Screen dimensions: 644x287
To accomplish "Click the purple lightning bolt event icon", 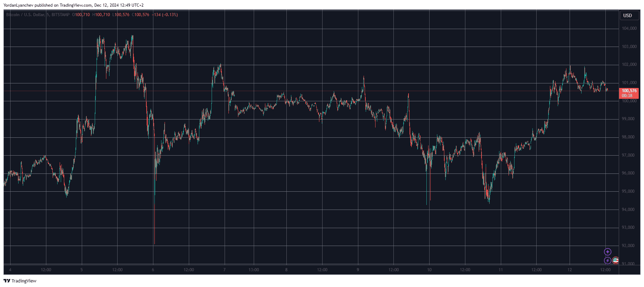I will click(x=608, y=260).
